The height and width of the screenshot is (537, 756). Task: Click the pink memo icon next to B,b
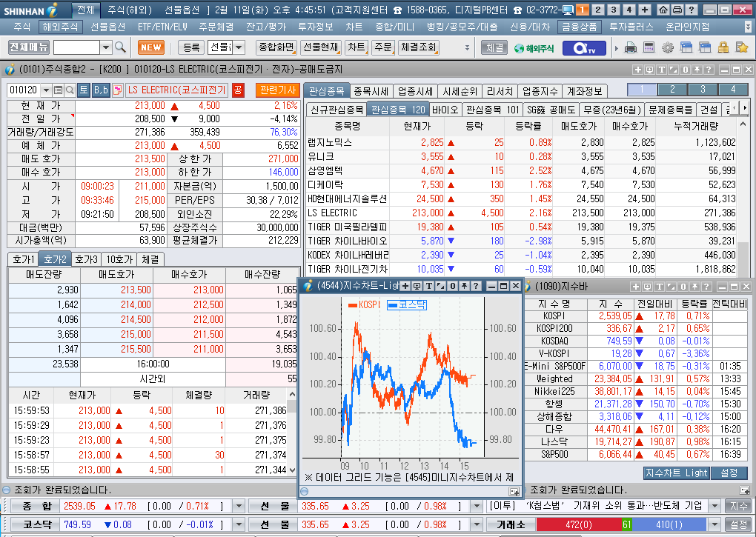(x=117, y=90)
